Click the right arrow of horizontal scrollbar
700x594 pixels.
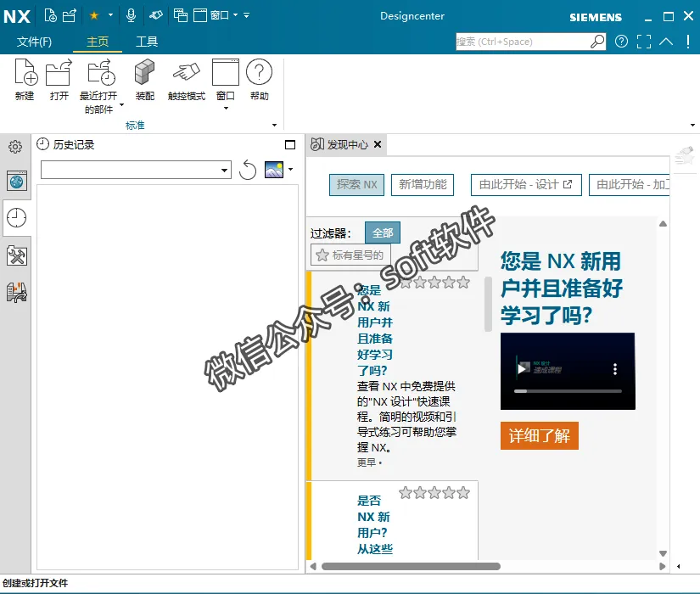[x=662, y=566]
